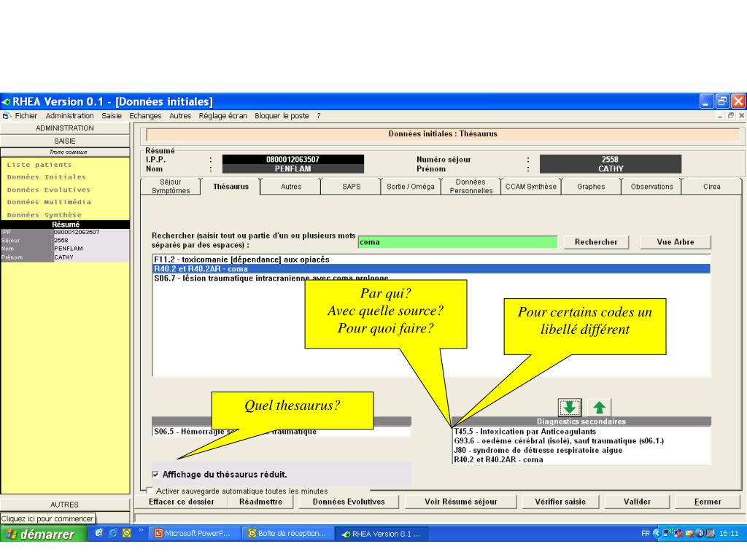Open the Sortie / Oméga tab

click(411, 186)
